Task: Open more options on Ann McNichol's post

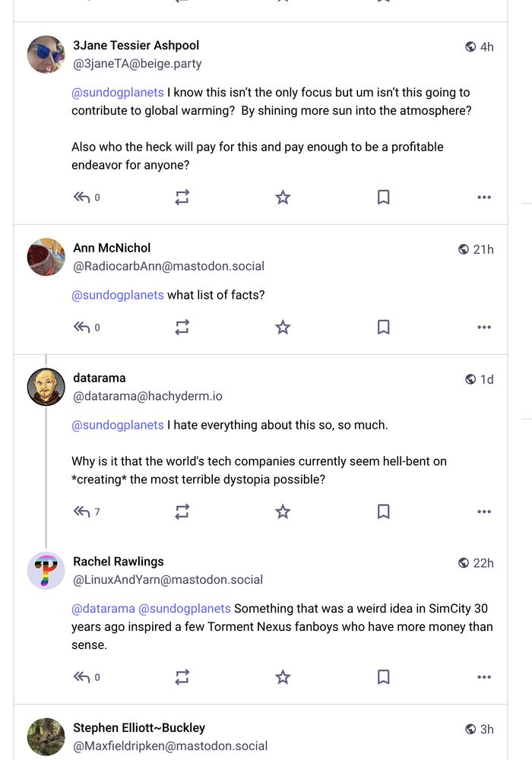Action: tap(484, 328)
